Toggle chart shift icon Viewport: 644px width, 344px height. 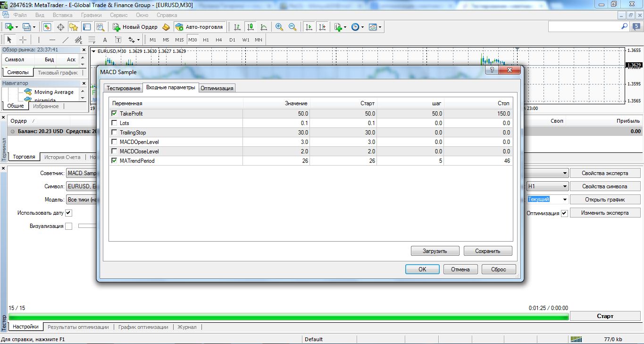coord(322,27)
